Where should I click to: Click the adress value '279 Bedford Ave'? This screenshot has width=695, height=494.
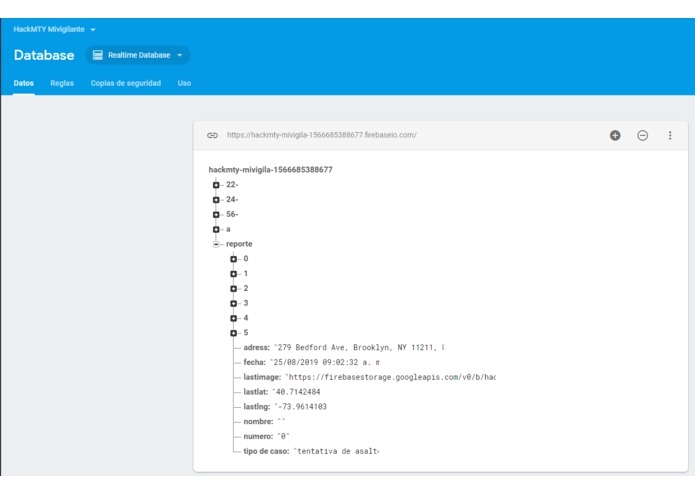pyautogui.click(x=359, y=347)
